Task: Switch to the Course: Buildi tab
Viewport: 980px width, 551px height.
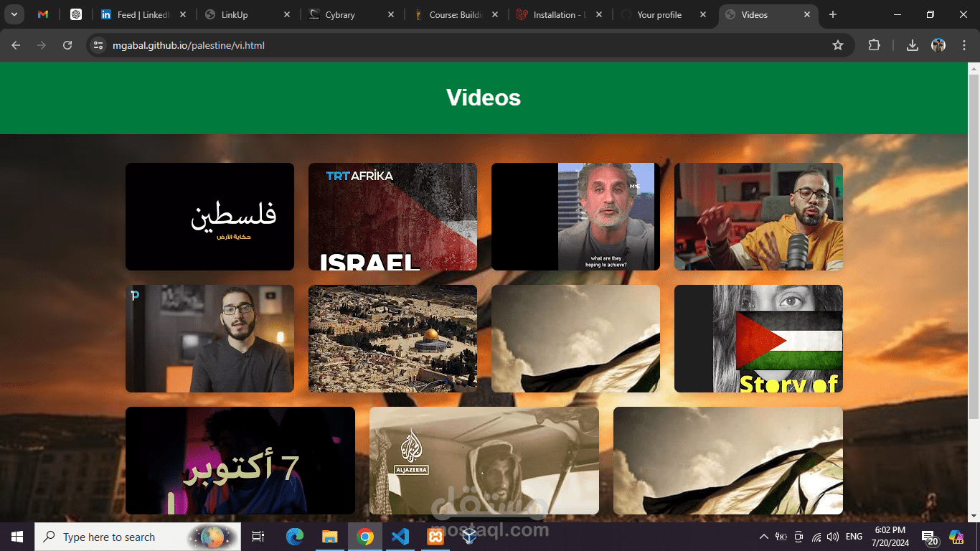Action: tap(456, 14)
